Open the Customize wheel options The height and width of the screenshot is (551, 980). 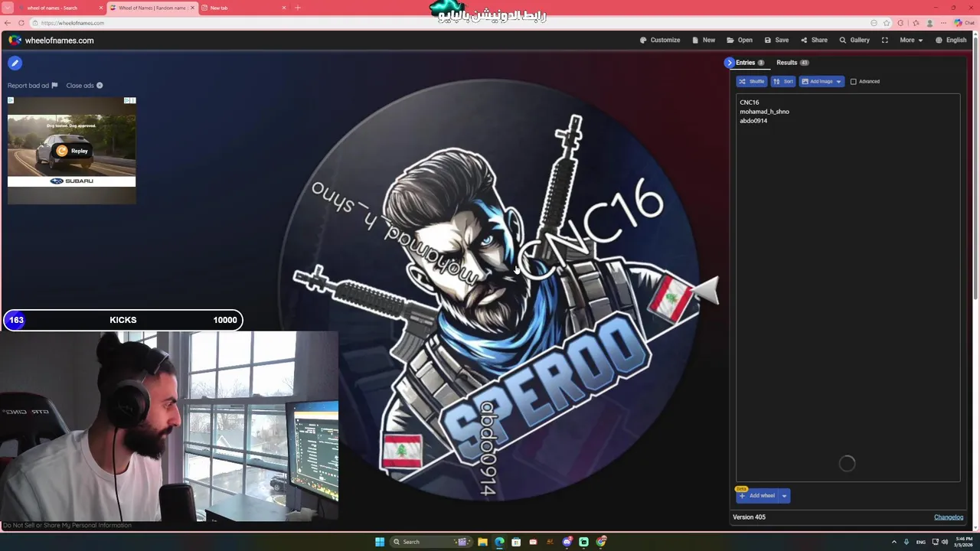click(660, 40)
